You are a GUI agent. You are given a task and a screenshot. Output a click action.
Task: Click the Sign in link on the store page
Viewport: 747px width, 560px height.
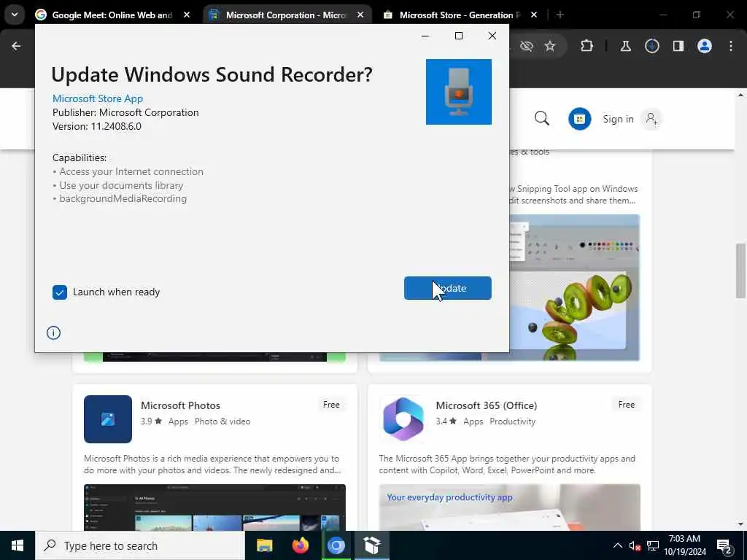click(x=618, y=119)
